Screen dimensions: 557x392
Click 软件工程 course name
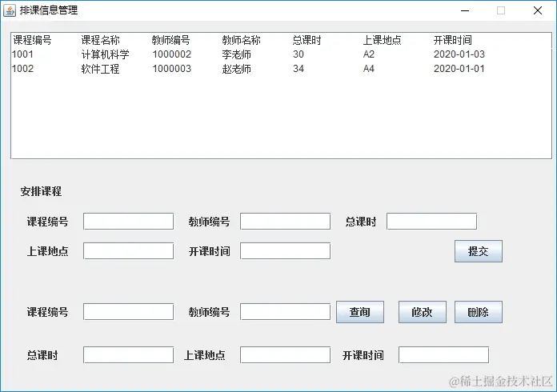100,69
